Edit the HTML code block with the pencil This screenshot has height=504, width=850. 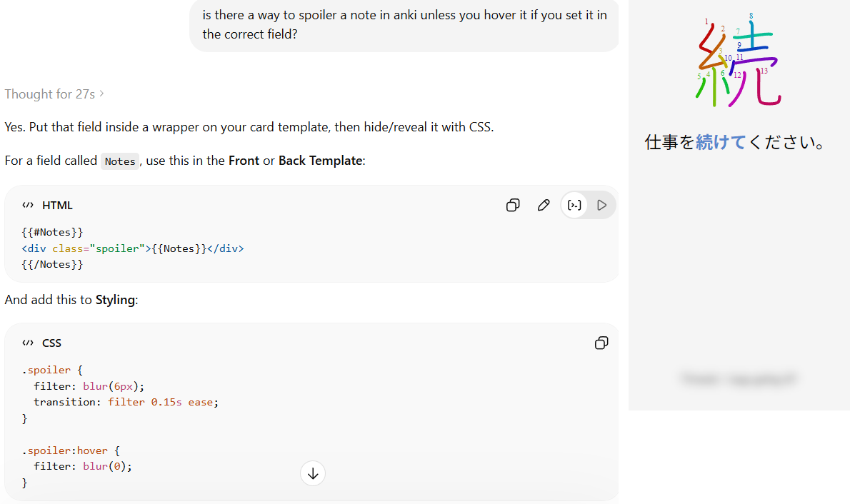click(x=543, y=206)
